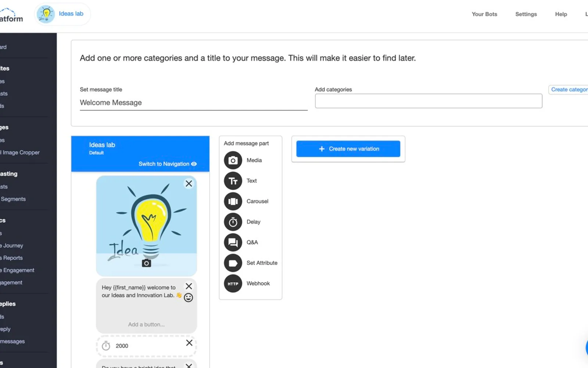The image size is (588, 368).
Task: Click Add a button placeholder
Action: [x=146, y=325]
